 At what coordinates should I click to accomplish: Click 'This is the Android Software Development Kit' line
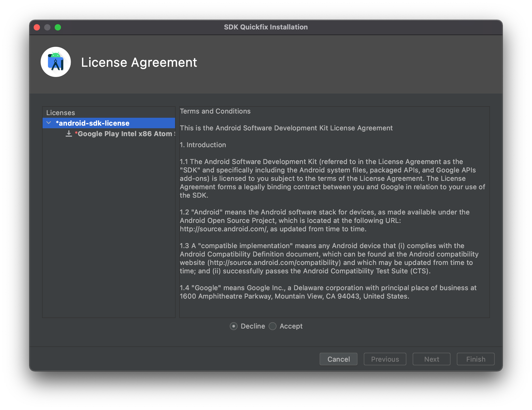click(286, 128)
